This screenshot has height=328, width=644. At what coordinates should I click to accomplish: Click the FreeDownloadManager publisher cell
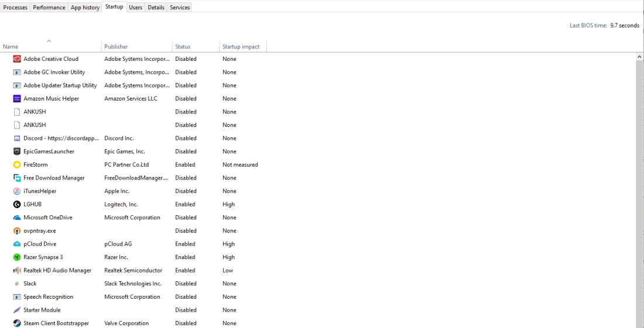click(x=137, y=178)
